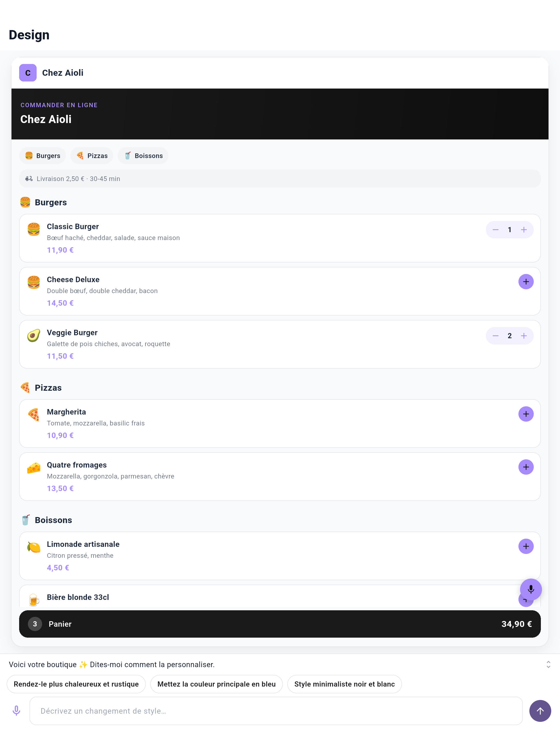
Task: Click the 13,50 € price
Action: click(x=60, y=489)
